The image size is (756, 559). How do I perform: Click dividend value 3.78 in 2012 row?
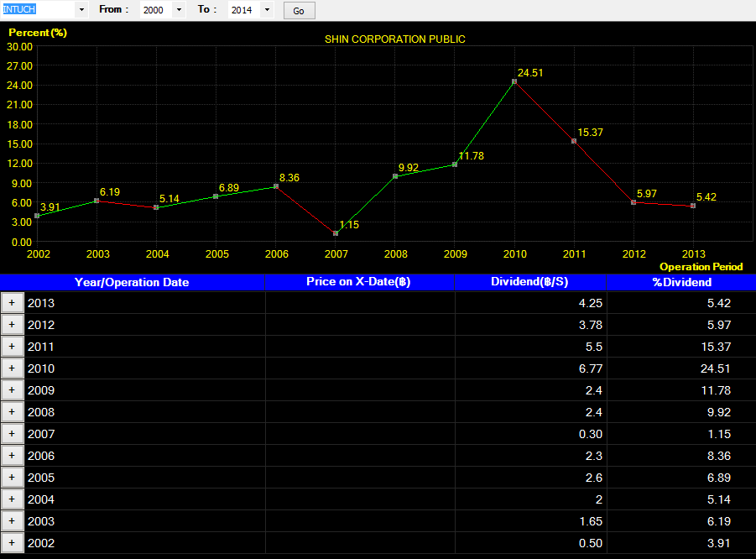coord(591,325)
